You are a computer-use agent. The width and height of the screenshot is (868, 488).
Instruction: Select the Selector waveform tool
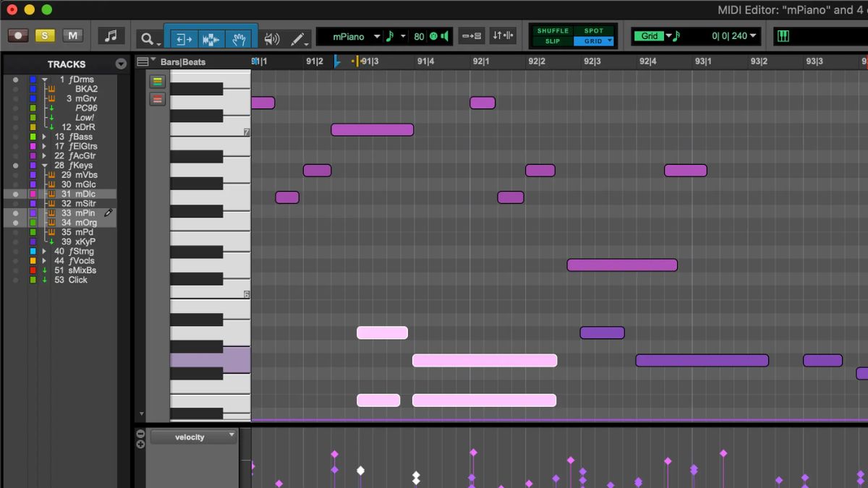[210, 38]
